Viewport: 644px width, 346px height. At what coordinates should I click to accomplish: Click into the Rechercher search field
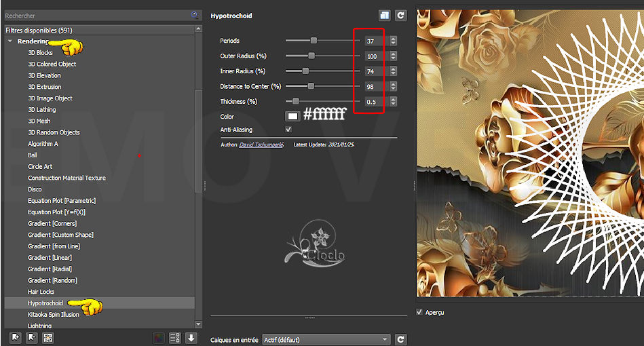click(95, 15)
